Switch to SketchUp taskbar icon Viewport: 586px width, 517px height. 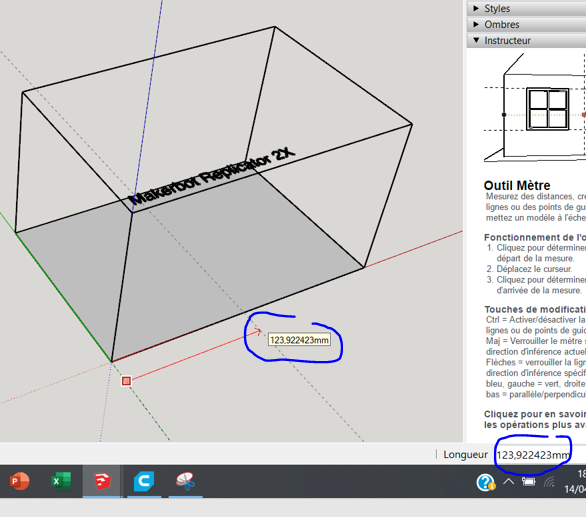tap(102, 481)
